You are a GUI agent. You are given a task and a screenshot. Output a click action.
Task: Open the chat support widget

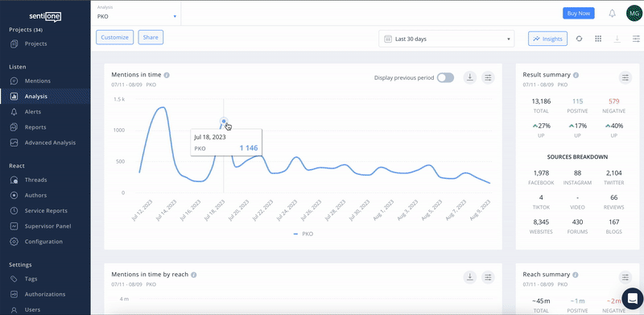coord(633,298)
